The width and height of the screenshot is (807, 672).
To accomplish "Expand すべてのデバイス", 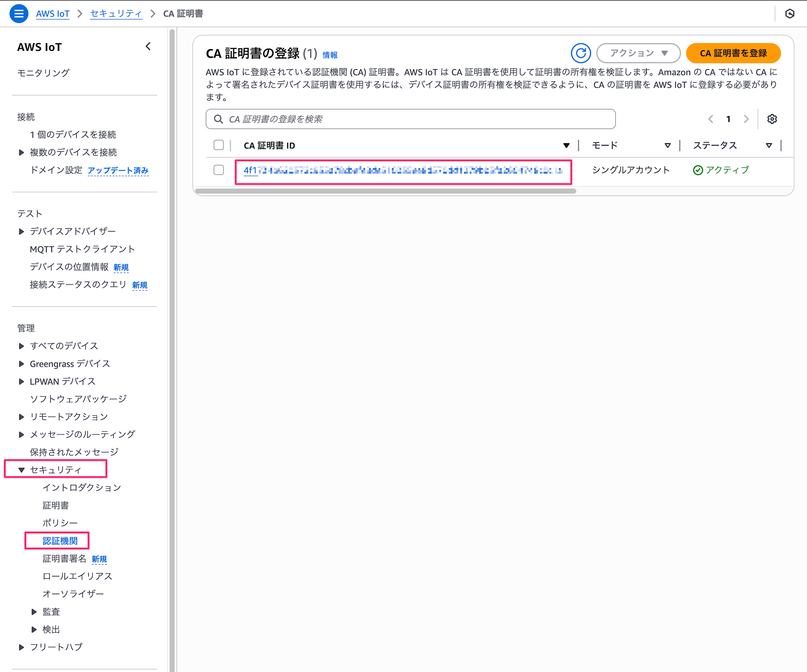I will pos(21,346).
